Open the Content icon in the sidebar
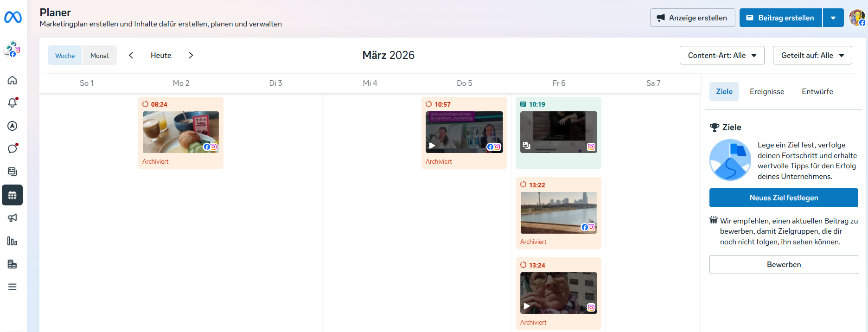 pos(13,172)
